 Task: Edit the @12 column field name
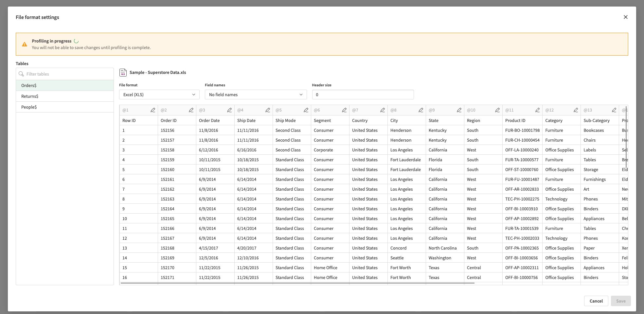tap(576, 110)
